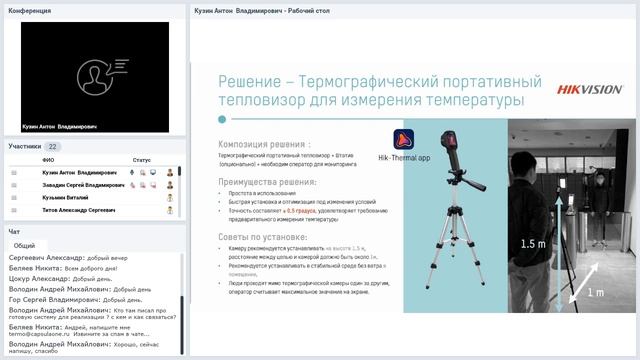Click slide heading 'Композиция решения'

pyautogui.click(x=264, y=144)
